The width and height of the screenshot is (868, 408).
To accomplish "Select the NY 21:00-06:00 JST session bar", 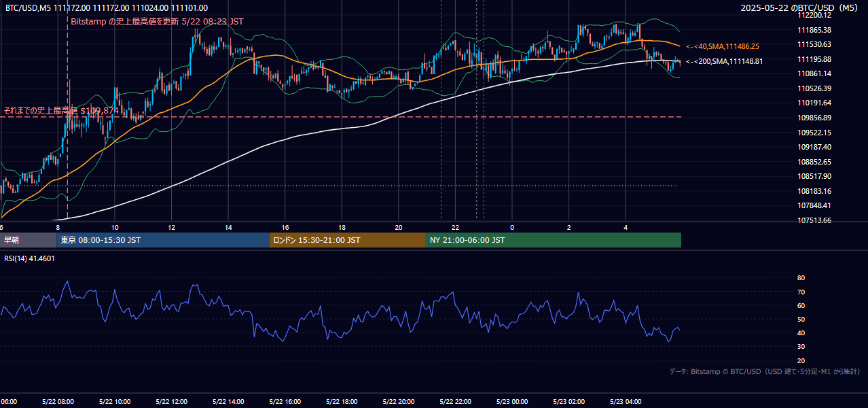I will [554, 240].
